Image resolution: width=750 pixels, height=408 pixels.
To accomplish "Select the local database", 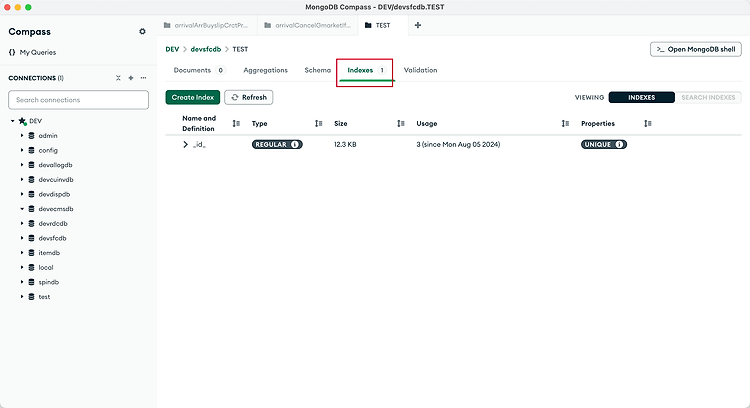I will pos(46,267).
